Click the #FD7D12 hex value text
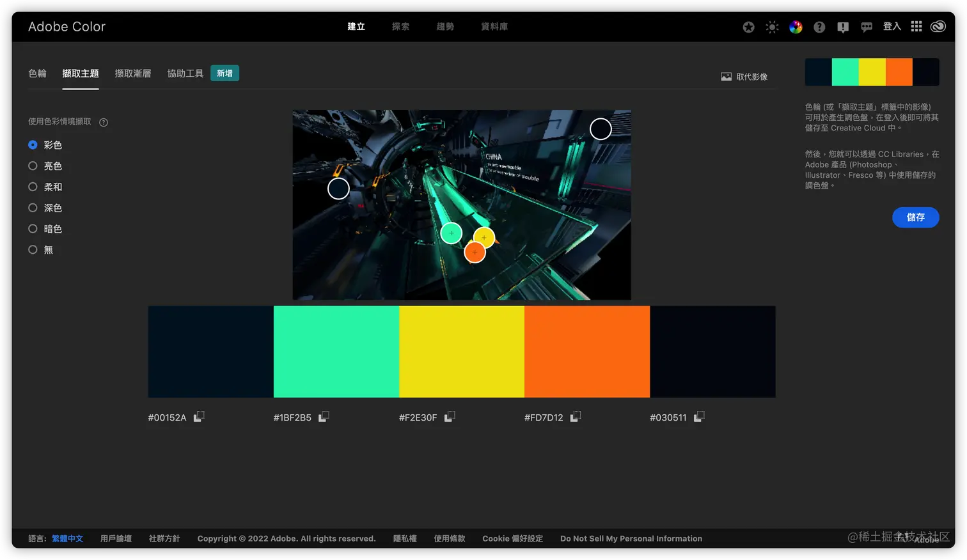Screen dimensions: 967x560 point(544,417)
